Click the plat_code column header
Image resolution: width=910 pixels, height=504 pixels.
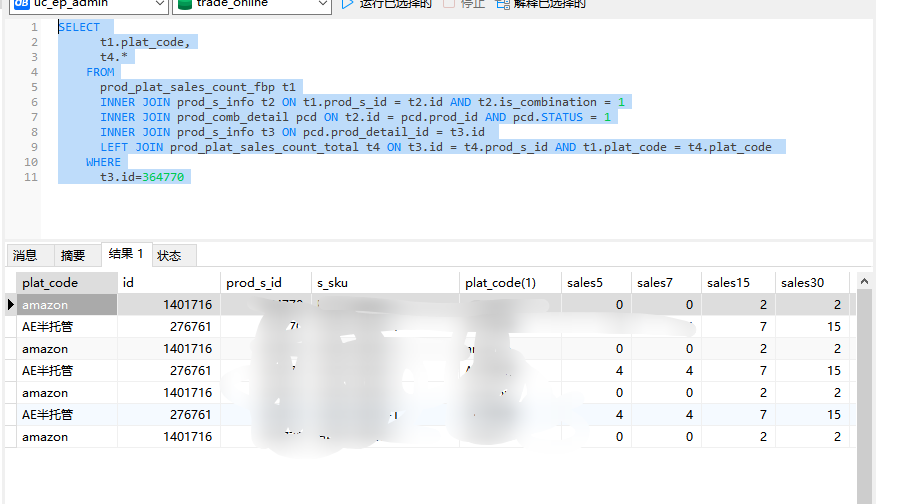click(x=50, y=283)
